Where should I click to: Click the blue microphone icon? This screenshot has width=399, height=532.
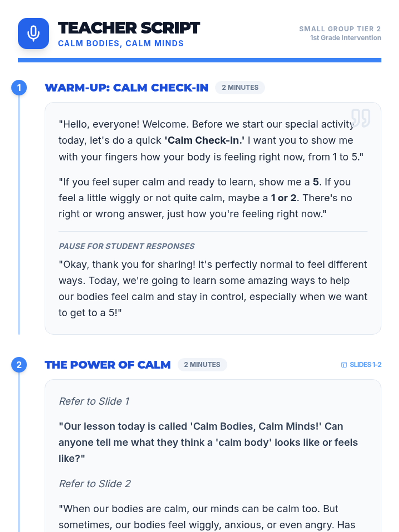pos(33,34)
